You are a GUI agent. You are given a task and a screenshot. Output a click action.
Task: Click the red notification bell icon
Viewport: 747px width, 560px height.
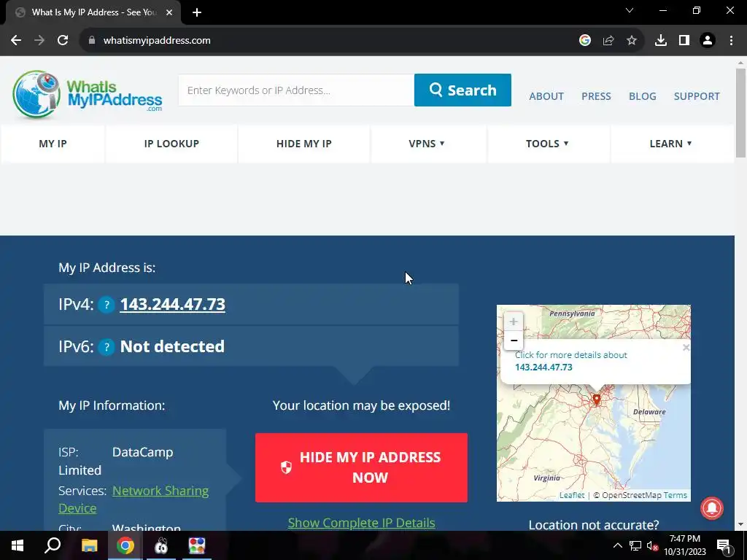(x=712, y=508)
